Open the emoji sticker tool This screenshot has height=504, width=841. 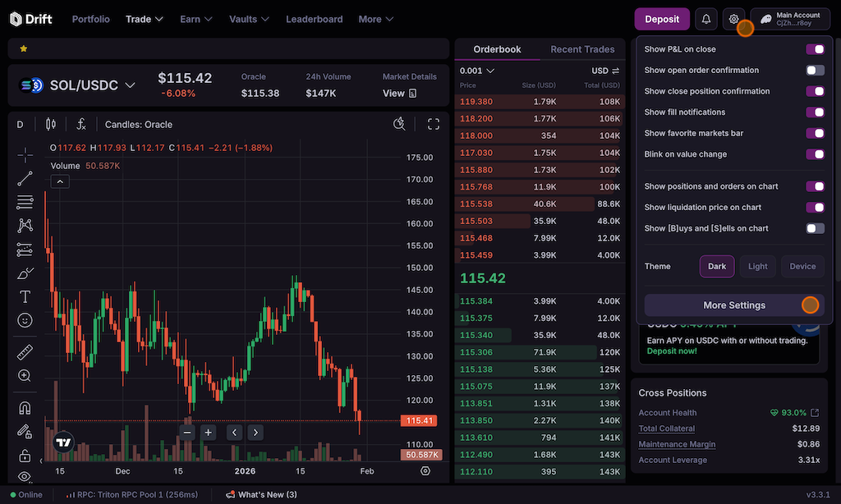pos(25,320)
